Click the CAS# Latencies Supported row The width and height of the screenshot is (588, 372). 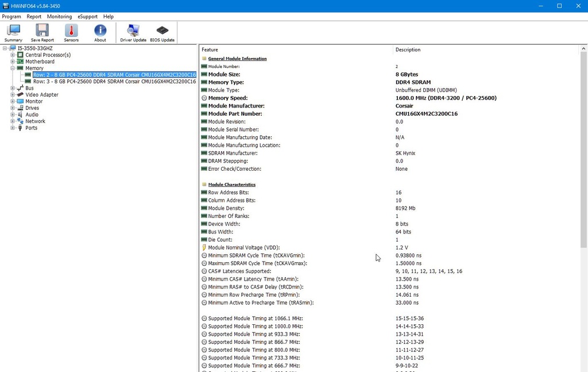coord(390,271)
